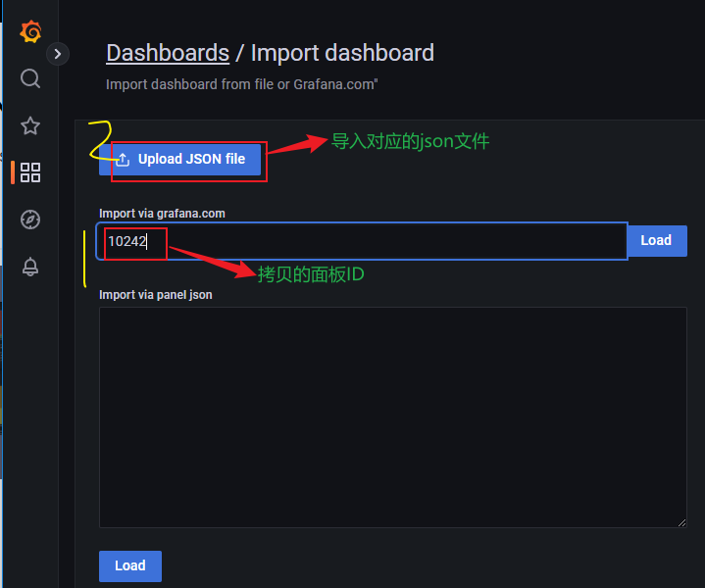Click the bottom Load button under panel json
This screenshot has width=705, height=588.
[130, 566]
